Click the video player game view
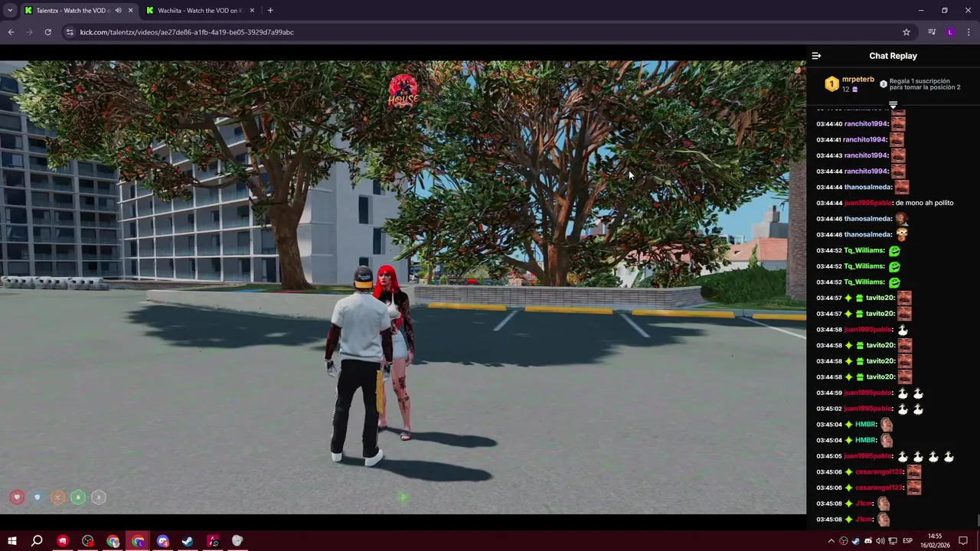 403,287
